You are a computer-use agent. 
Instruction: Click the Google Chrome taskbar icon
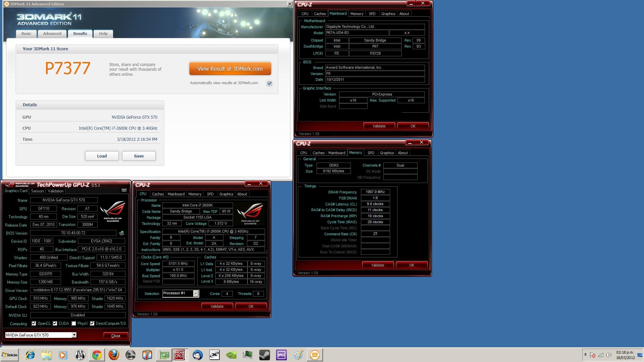click(97, 355)
